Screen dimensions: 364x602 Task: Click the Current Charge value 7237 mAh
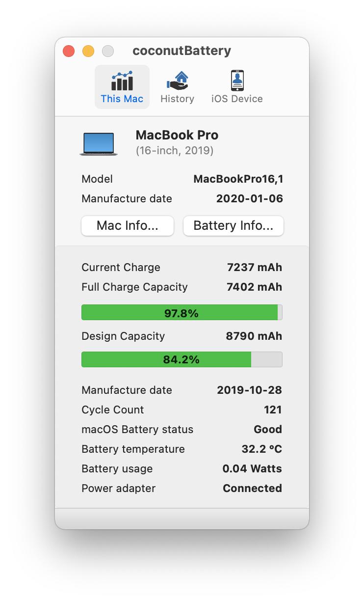coord(255,267)
